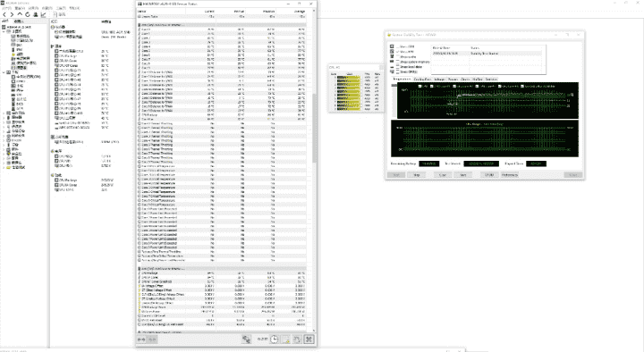The height and width of the screenshot is (352, 644).
Task: Open HWiNFO sensor settings gear icon
Action: pyautogui.click(x=297, y=339)
